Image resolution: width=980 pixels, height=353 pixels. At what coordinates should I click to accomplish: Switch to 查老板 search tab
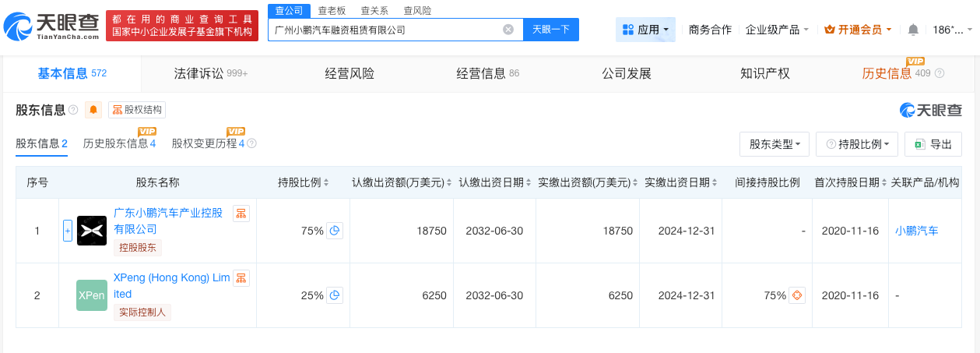pos(332,10)
